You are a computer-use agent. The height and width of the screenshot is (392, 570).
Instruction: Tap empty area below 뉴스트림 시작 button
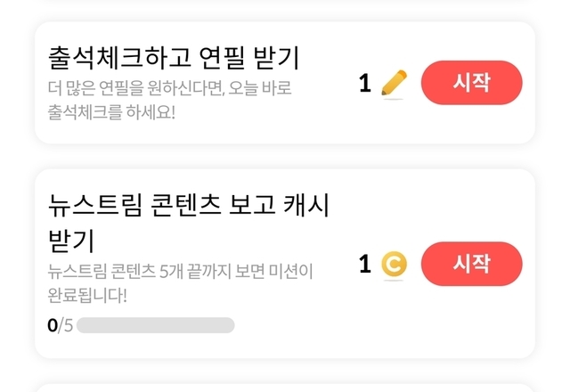click(x=471, y=321)
